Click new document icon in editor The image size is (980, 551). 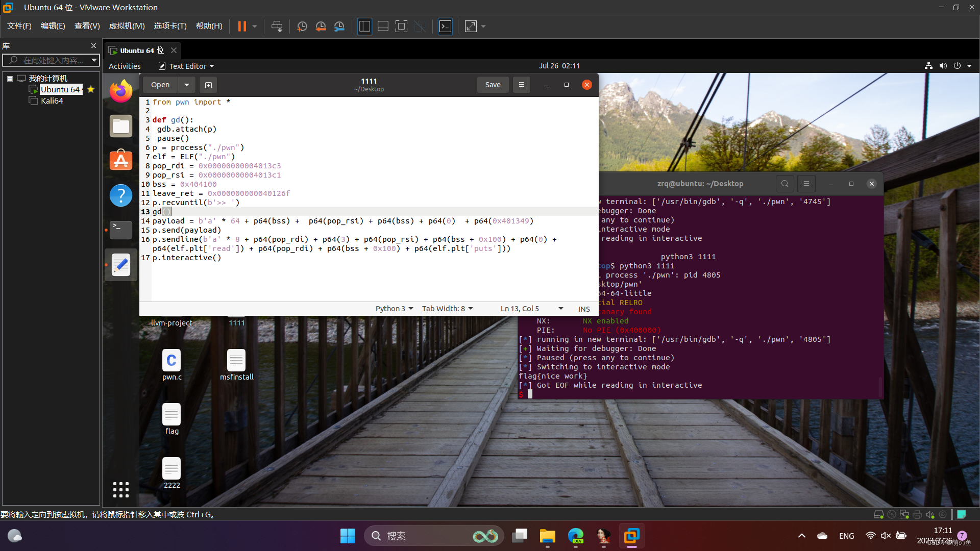208,85
